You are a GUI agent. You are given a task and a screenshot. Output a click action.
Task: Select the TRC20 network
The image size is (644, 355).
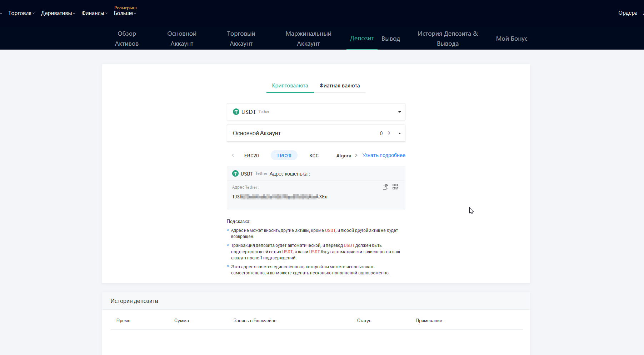tap(284, 156)
